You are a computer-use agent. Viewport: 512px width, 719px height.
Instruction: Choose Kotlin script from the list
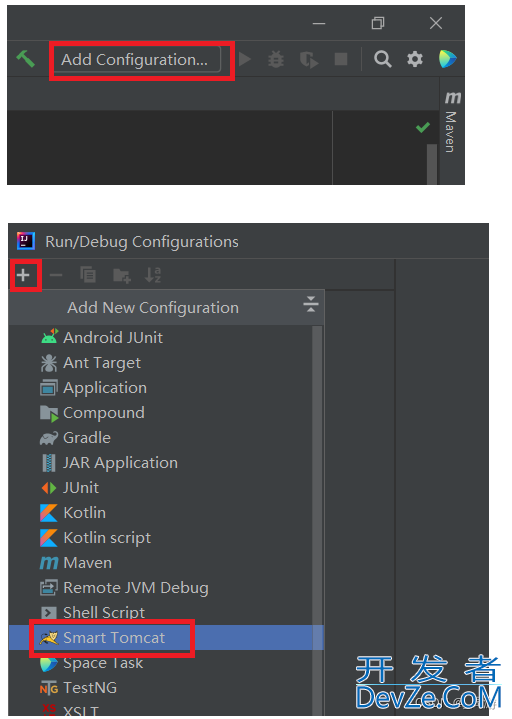pos(166,538)
